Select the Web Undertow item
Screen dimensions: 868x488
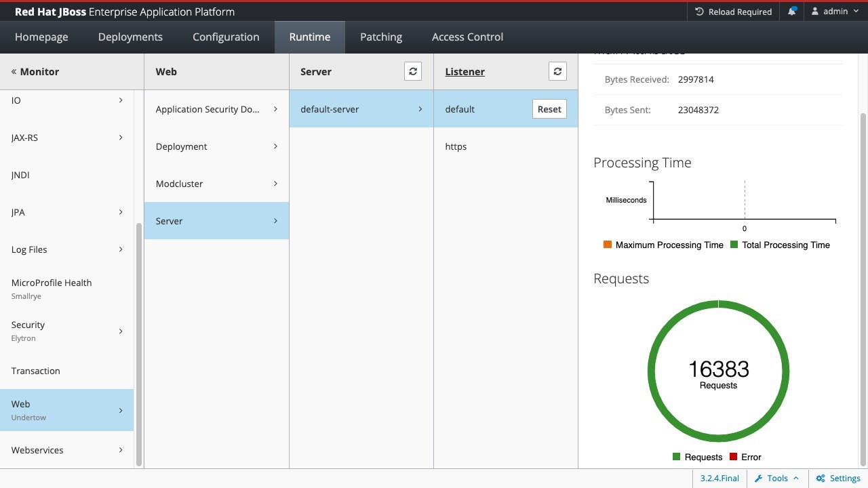click(x=67, y=410)
